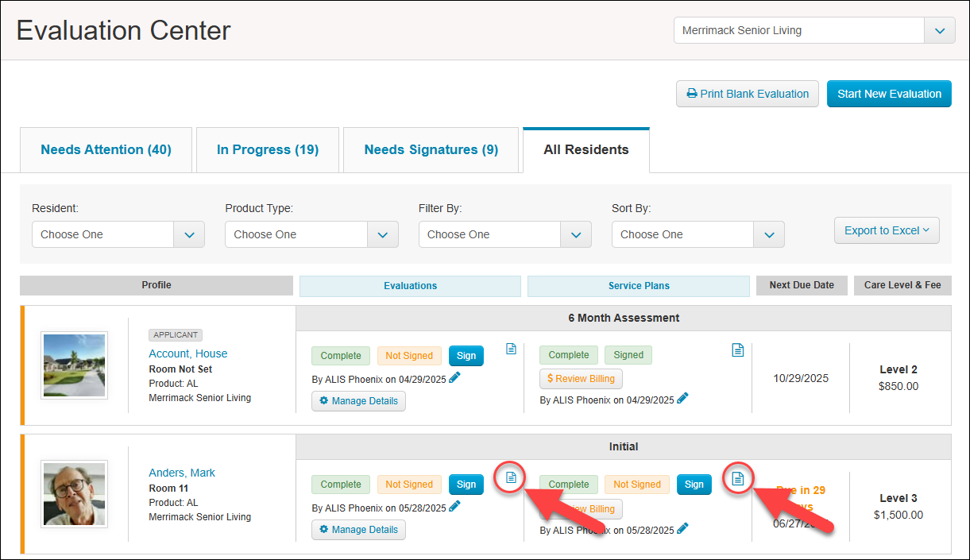Switch to Needs Attention (40) tab

pyautogui.click(x=106, y=149)
